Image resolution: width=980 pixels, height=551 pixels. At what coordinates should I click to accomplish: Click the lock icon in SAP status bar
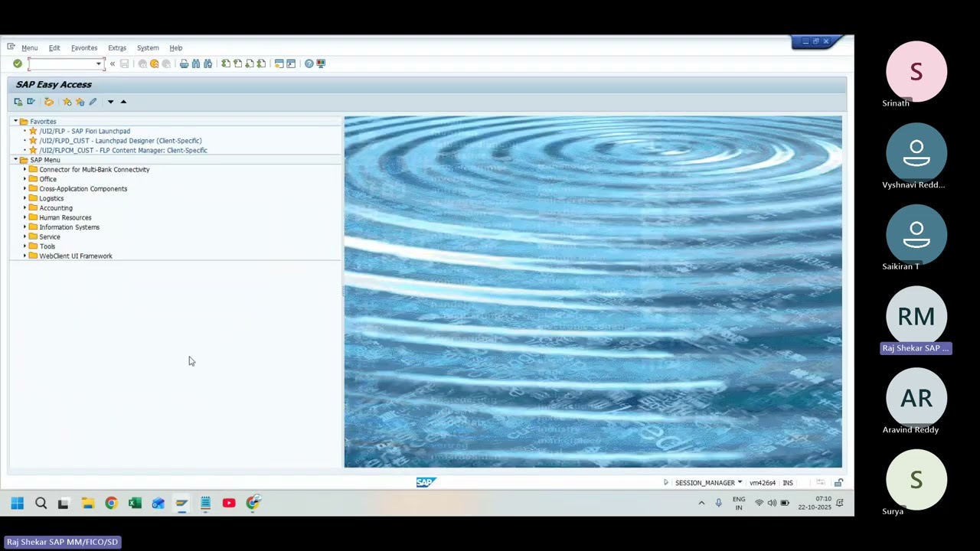coord(838,483)
